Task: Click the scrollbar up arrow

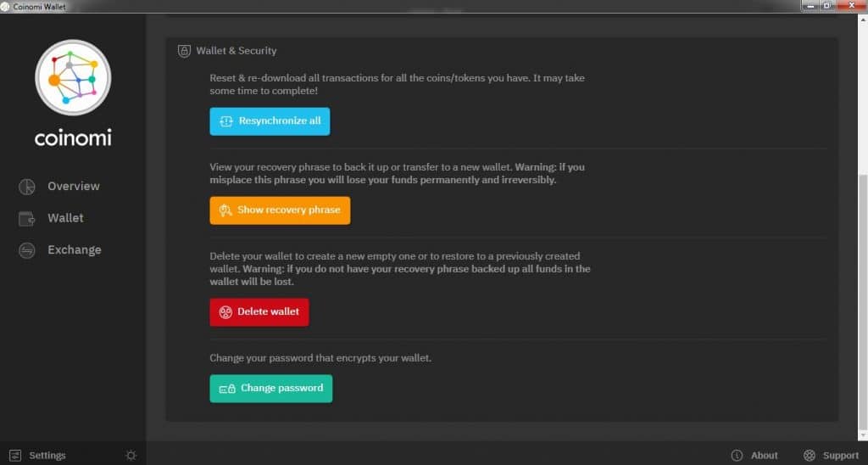Action: (x=862, y=20)
